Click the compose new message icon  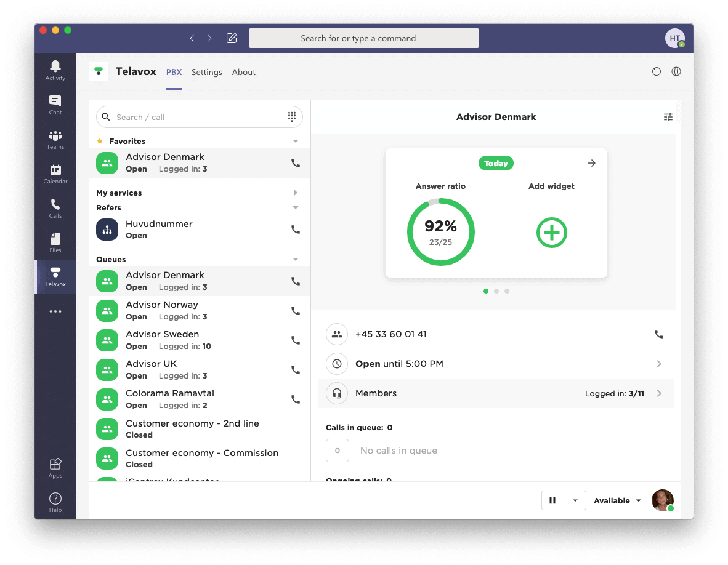pos(232,38)
